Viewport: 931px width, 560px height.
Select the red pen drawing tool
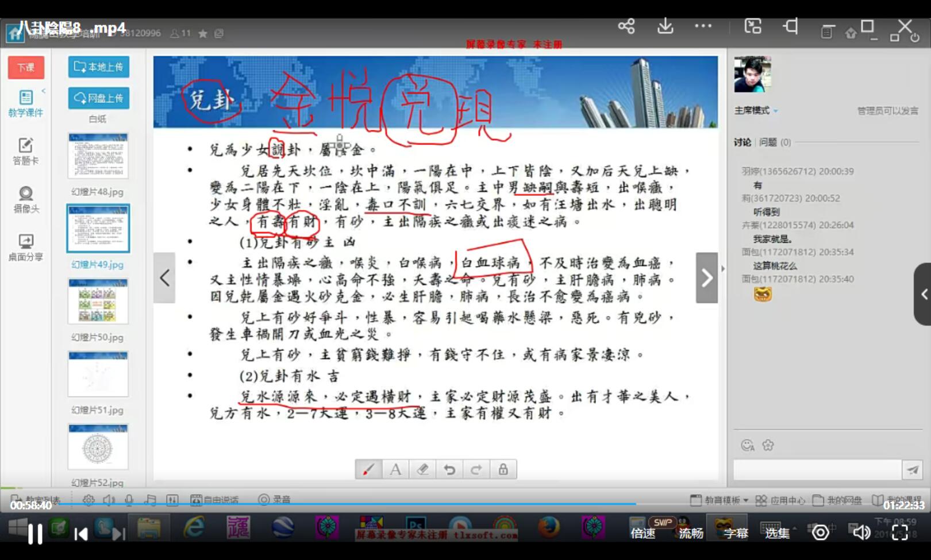click(x=368, y=469)
